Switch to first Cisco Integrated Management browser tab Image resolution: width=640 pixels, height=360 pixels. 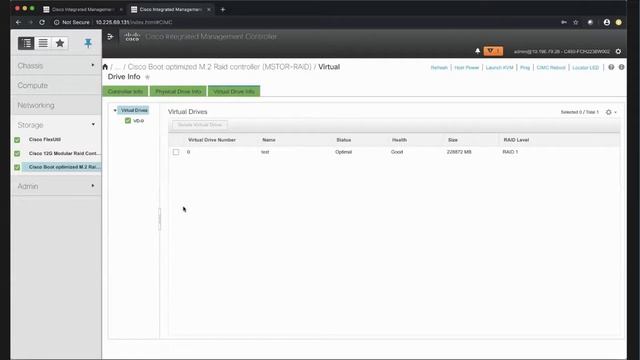[82, 9]
